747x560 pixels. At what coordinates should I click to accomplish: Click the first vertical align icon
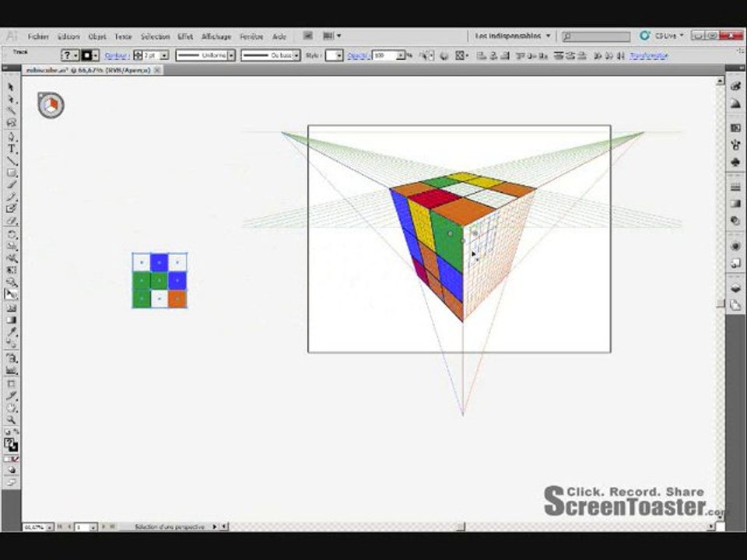(520, 56)
